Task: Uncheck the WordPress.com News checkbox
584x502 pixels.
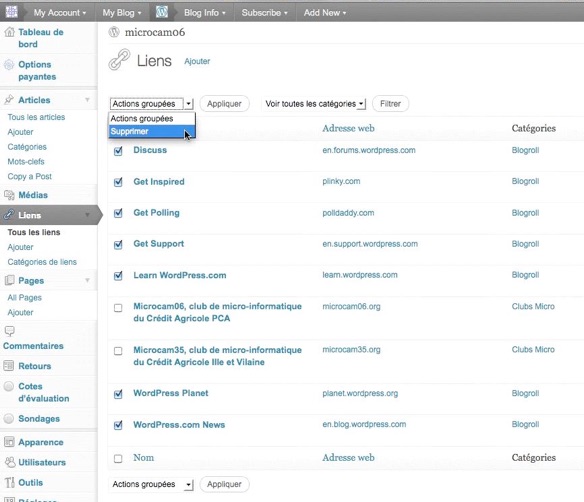Action: 118,425
